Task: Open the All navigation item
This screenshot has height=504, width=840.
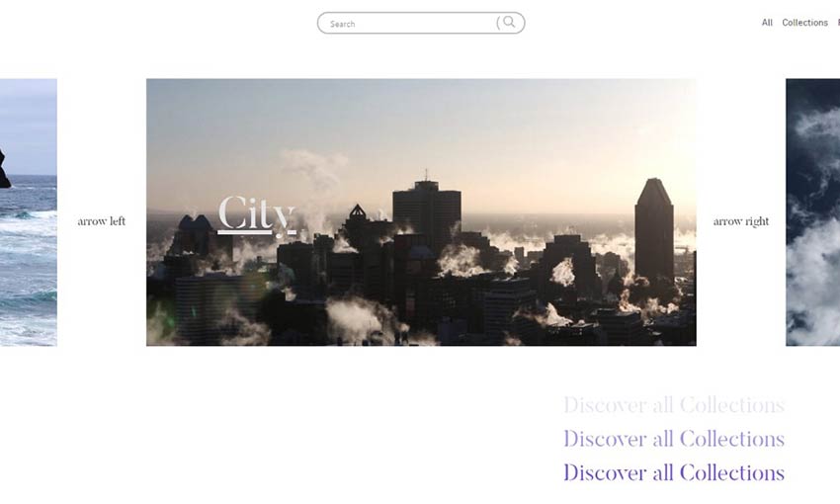Action: [x=767, y=23]
